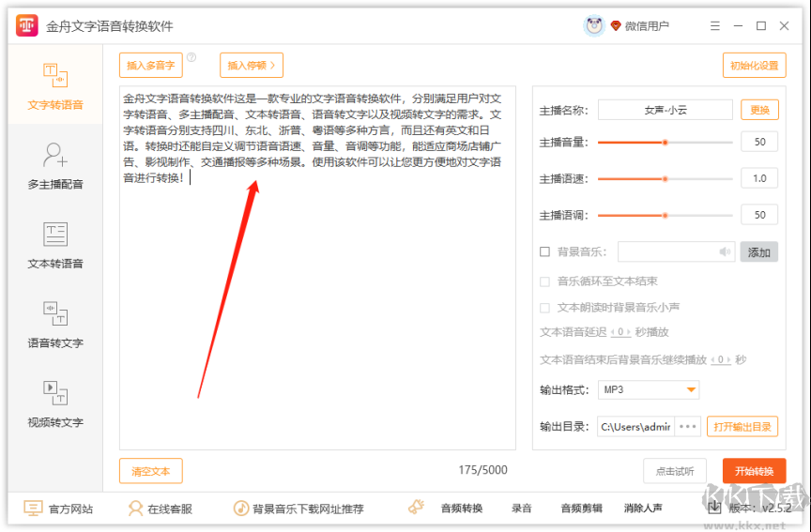Adjust the 主播音量 volume slider

(x=666, y=143)
